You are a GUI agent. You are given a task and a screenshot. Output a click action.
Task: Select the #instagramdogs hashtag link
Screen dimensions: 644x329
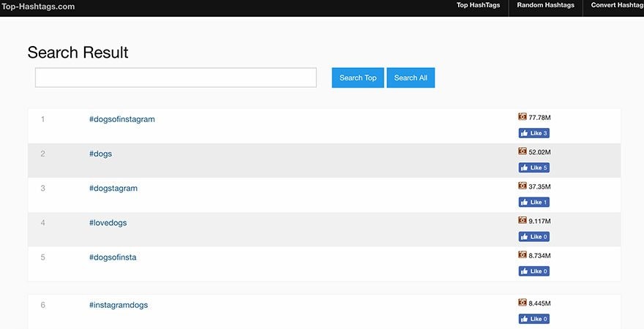[x=119, y=305]
